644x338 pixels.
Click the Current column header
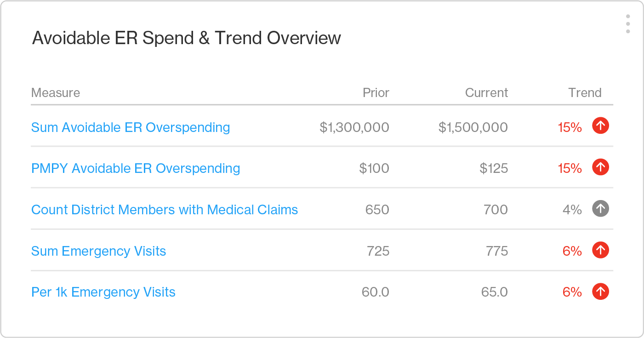click(486, 93)
